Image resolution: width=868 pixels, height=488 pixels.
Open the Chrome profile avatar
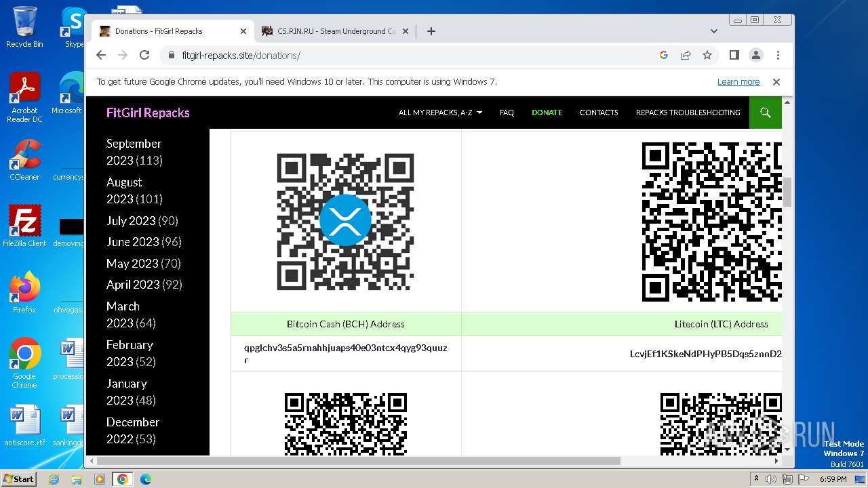(755, 55)
